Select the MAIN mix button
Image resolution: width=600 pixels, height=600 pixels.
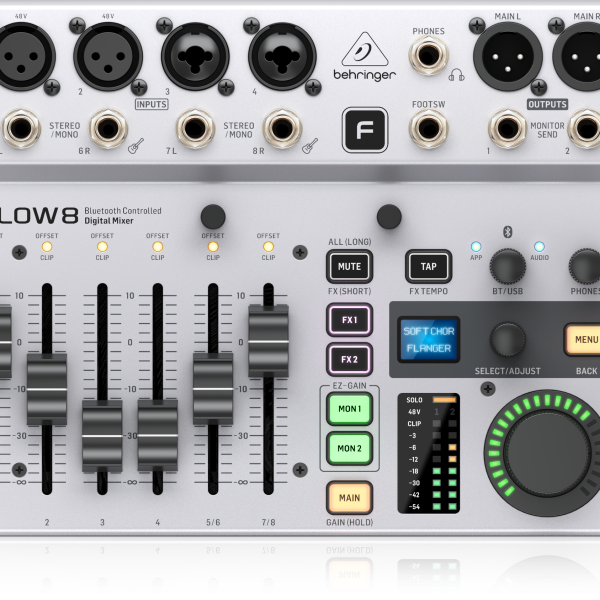click(x=349, y=498)
